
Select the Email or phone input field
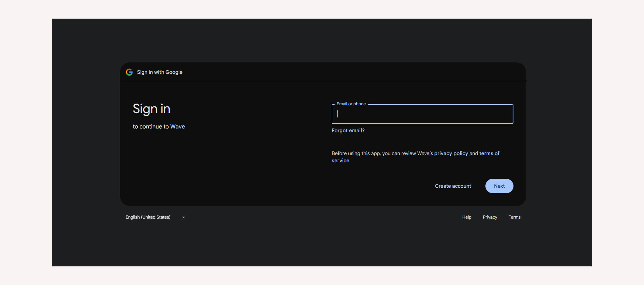tap(422, 114)
